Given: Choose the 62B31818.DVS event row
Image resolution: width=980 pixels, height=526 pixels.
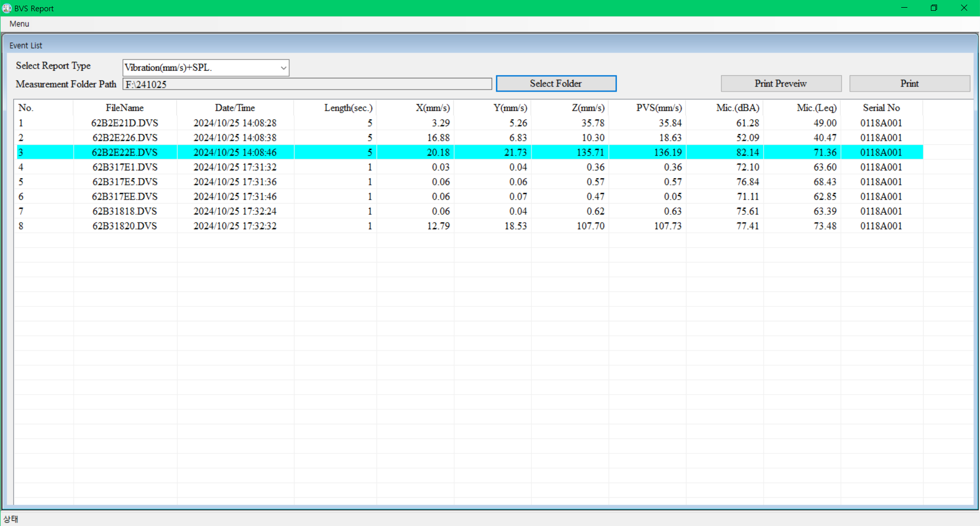Looking at the screenshot, I should [125, 211].
